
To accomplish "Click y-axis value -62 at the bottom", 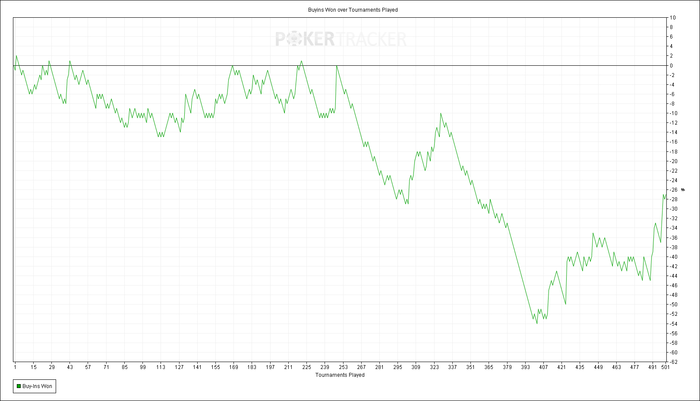I will coord(673,362).
